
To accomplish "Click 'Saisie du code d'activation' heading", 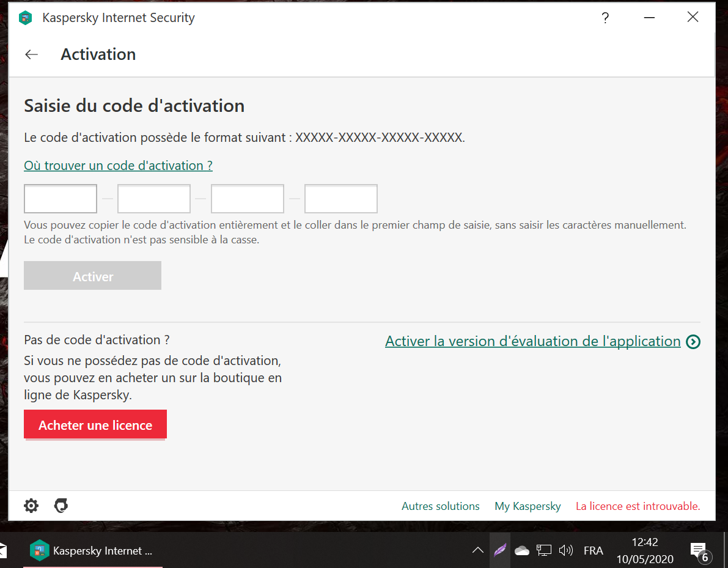I will coord(134,106).
